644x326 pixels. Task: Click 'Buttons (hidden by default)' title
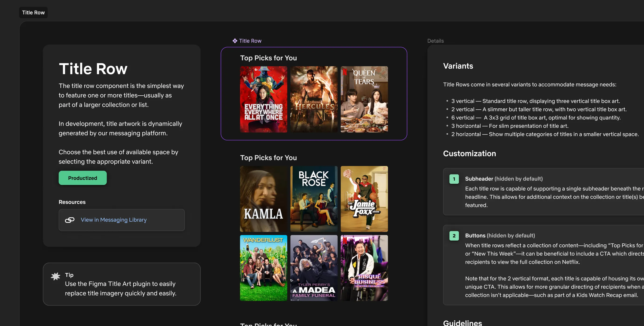pyautogui.click(x=500, y=236)
